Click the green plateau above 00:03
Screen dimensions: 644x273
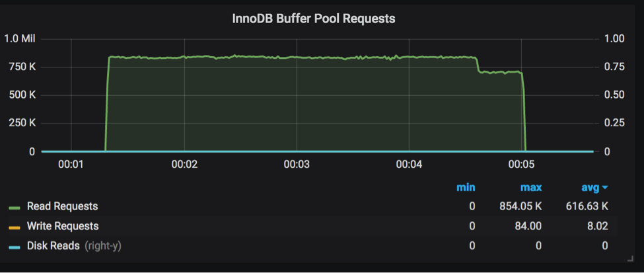tap(297, 58)
